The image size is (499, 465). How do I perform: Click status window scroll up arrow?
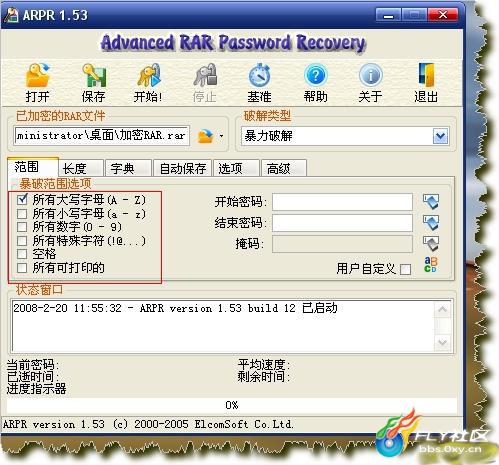click(443, 310)
